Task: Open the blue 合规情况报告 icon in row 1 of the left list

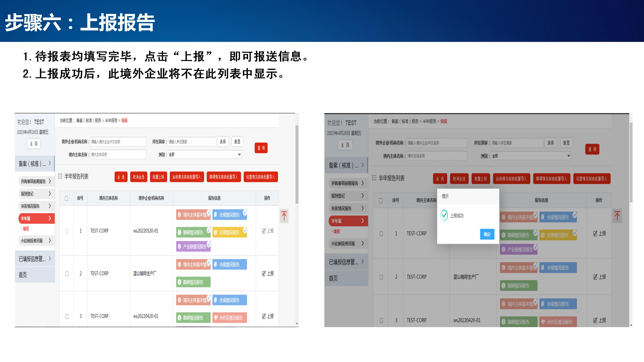Action: point(229,215)
